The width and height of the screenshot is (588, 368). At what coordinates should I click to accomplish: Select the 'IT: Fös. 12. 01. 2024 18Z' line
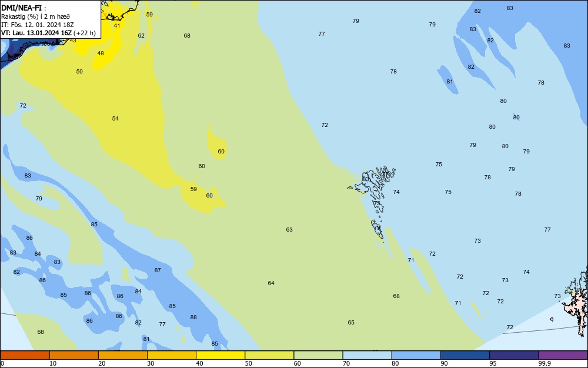(x=37, y=25)
